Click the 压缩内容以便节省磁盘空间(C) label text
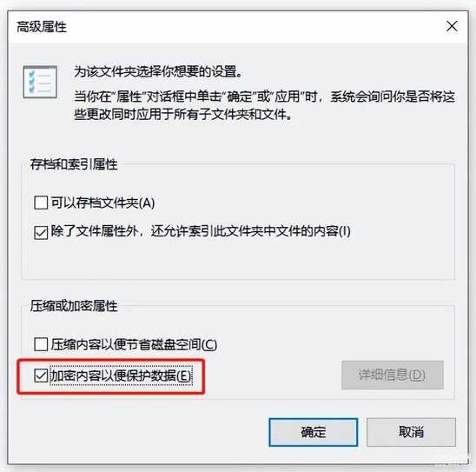Screen dimensions: 476x472 134,344
